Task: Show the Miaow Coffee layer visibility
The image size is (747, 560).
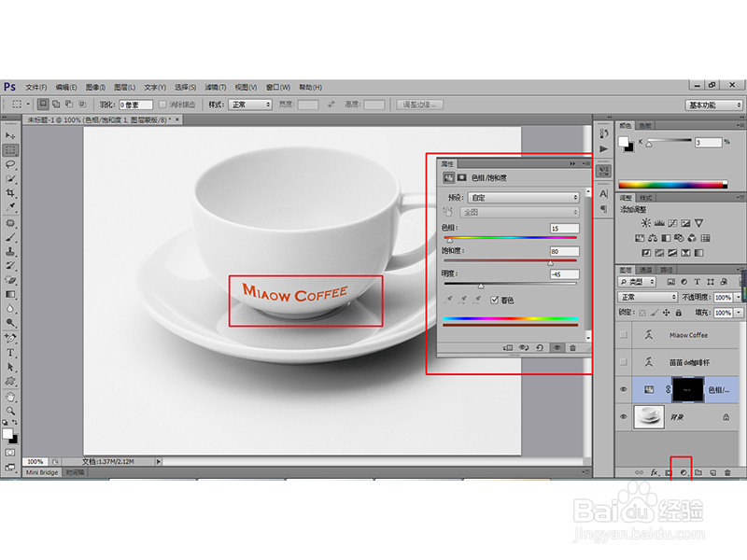Action: click(623, 335)
